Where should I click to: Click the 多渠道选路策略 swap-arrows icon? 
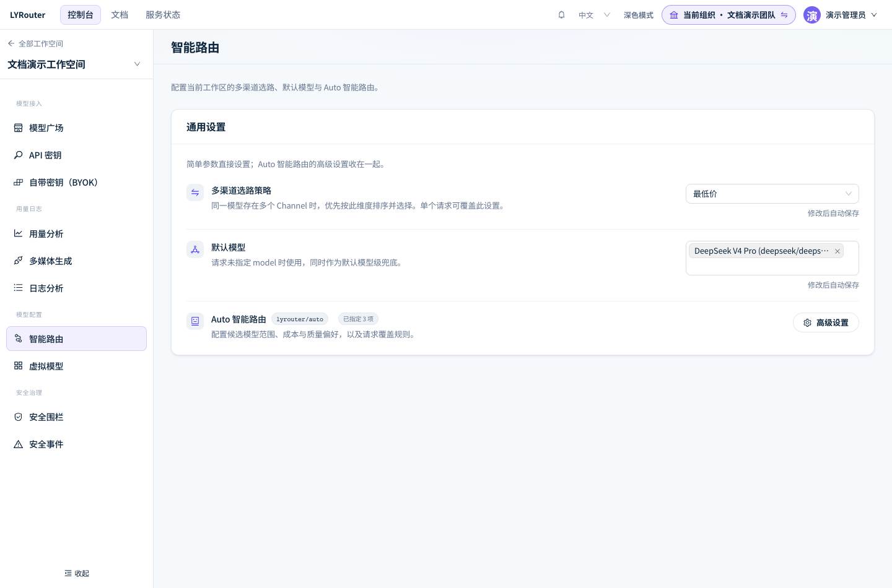click(x=195, y=192)
